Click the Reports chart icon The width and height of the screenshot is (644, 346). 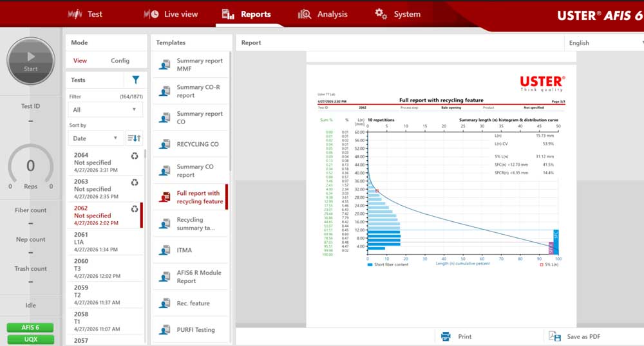click(228, 14)
